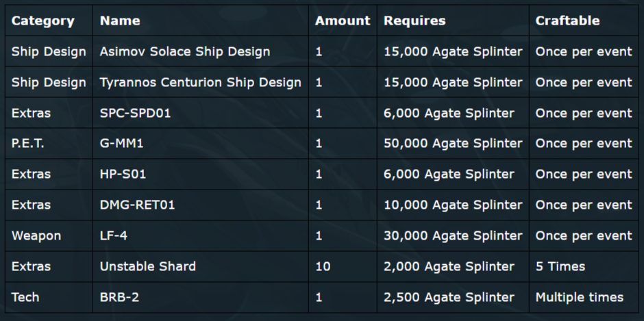Click the DMG-RET01 item name
Viewport: 644px width, 321px height.
(x=137, y=205)
